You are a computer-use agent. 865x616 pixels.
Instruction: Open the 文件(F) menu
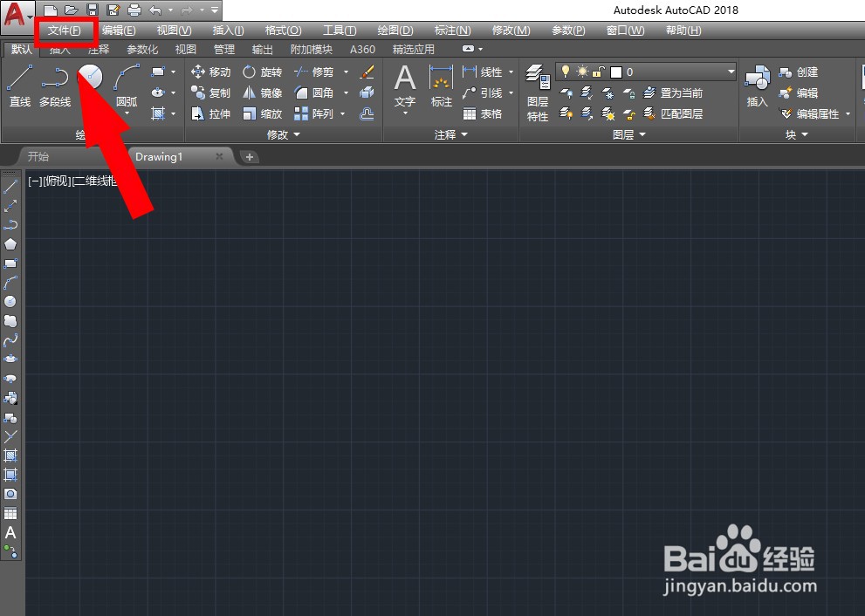tap(64, 31)
